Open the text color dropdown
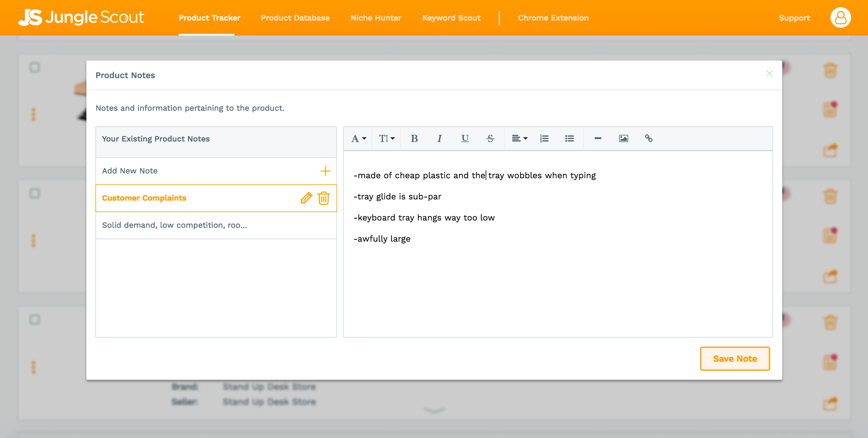The height and width of the screenshot is (438, 868). 358,138
